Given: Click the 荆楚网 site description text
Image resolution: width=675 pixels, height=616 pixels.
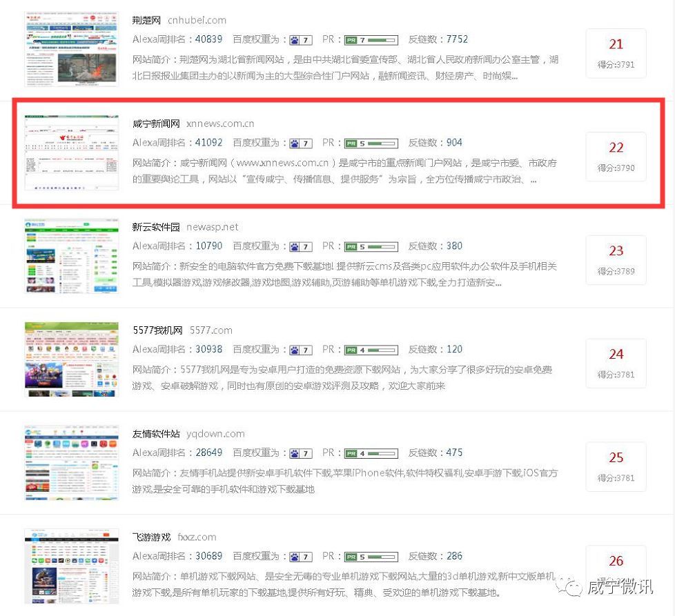Looking at the screenshot, I should pos(345,68).
